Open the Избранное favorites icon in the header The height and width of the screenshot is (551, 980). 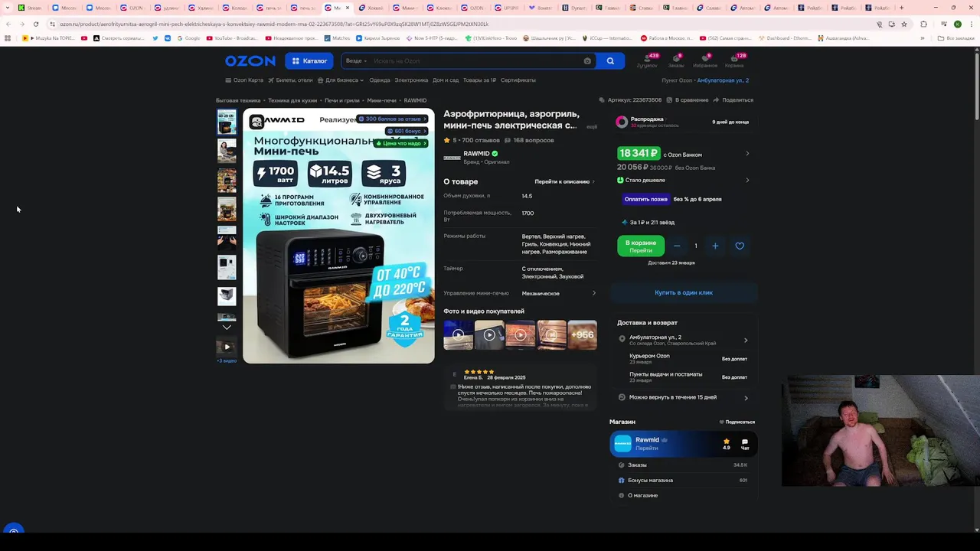(705, 60)
